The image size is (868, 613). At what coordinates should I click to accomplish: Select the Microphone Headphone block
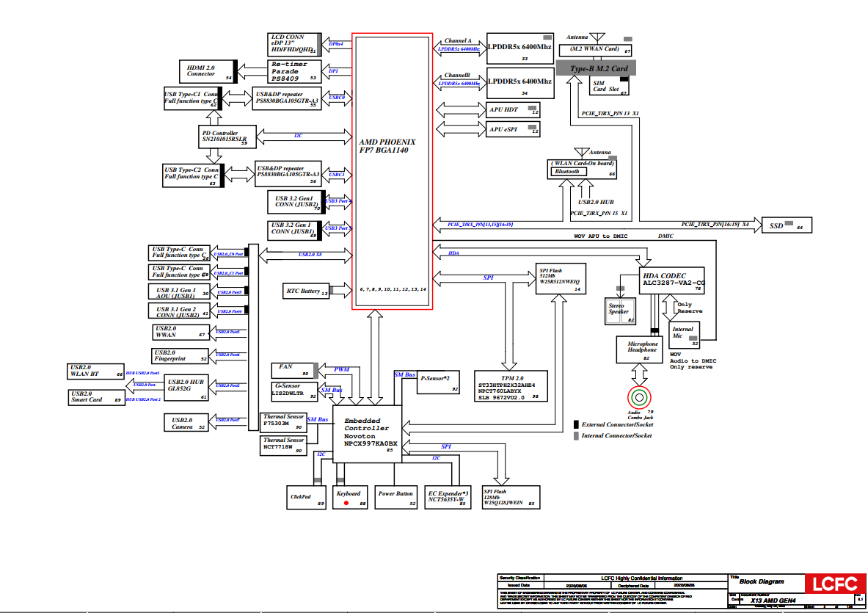pyautogui.click(x=640, y=350)
